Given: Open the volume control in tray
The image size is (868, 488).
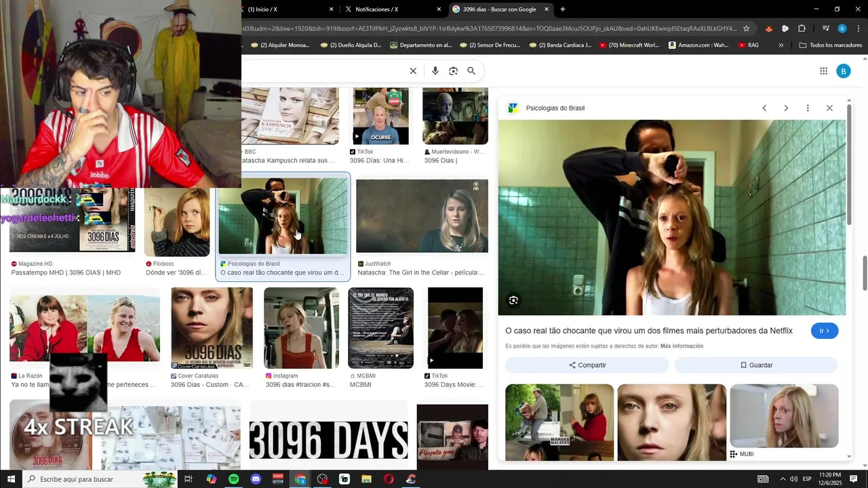Looking at the screenshot, I should coord(794,479).
